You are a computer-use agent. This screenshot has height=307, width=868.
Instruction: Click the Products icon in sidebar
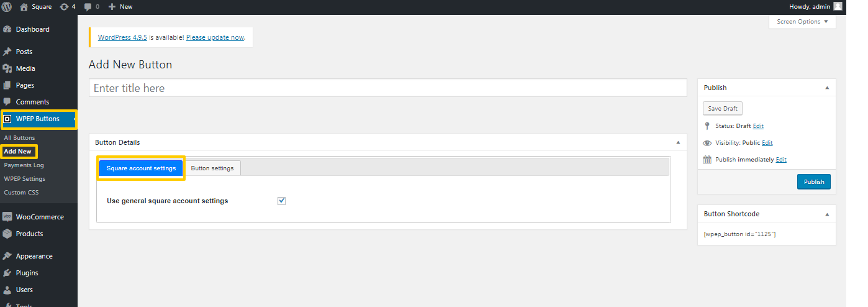(7, 234)
